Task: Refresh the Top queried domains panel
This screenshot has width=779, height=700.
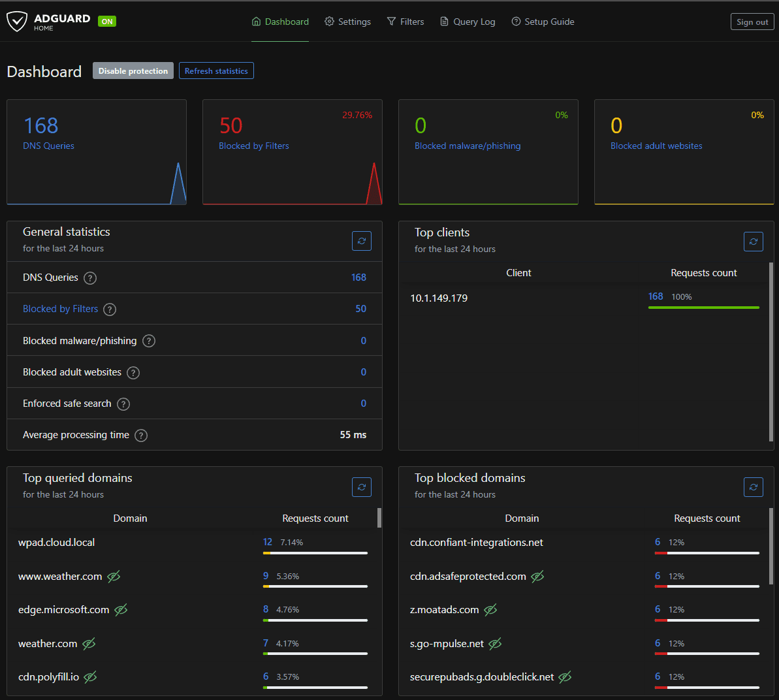Action: (x=362, y=487)
